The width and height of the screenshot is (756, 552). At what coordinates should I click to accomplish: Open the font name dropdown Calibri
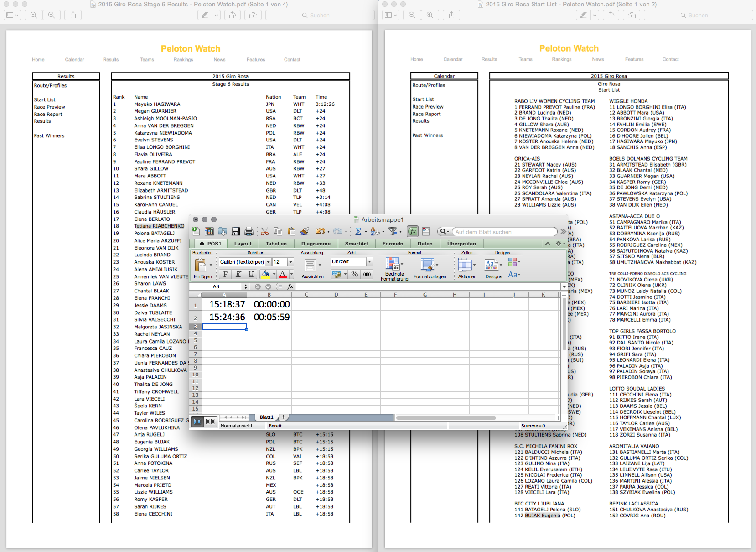click(269, 262)
